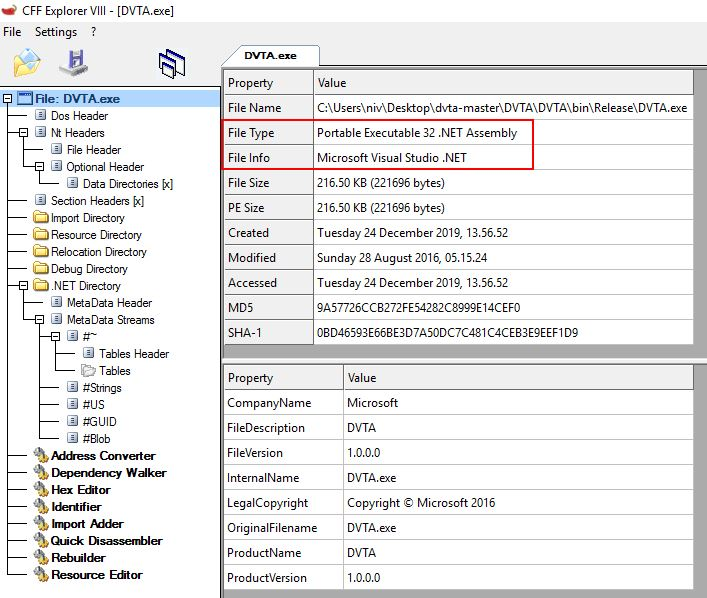Viewport: 707px width, 598px height.
Task: Open the #GUID stream
Action: [99, 422]
